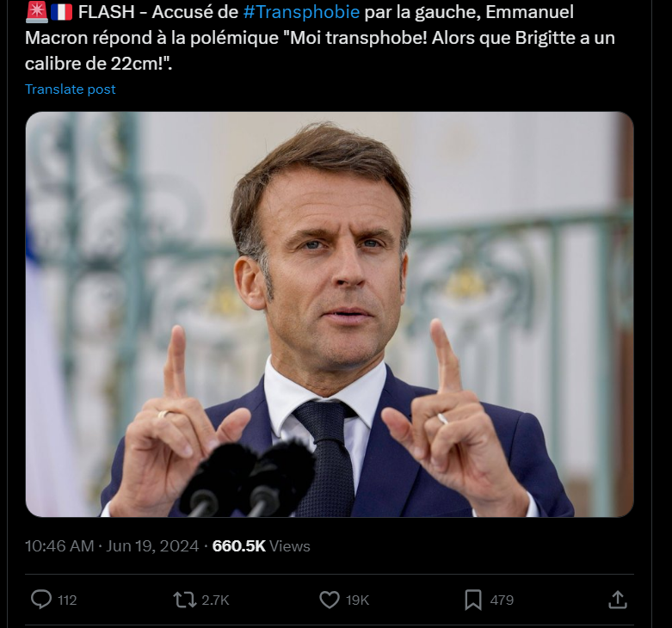Click the word FLASH in the post
The width and height of the screenshot is (672, 628).
pos(104,13)
